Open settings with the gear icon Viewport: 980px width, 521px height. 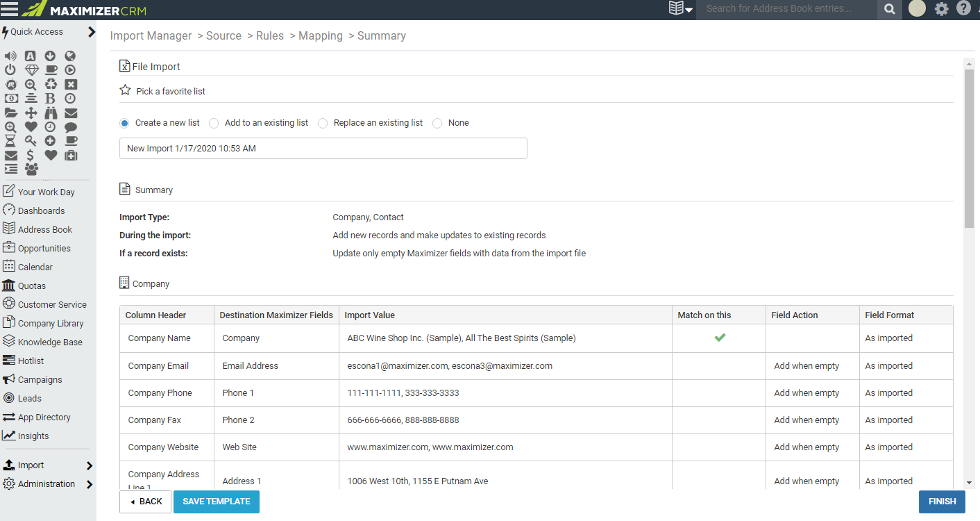pos(941,9)
